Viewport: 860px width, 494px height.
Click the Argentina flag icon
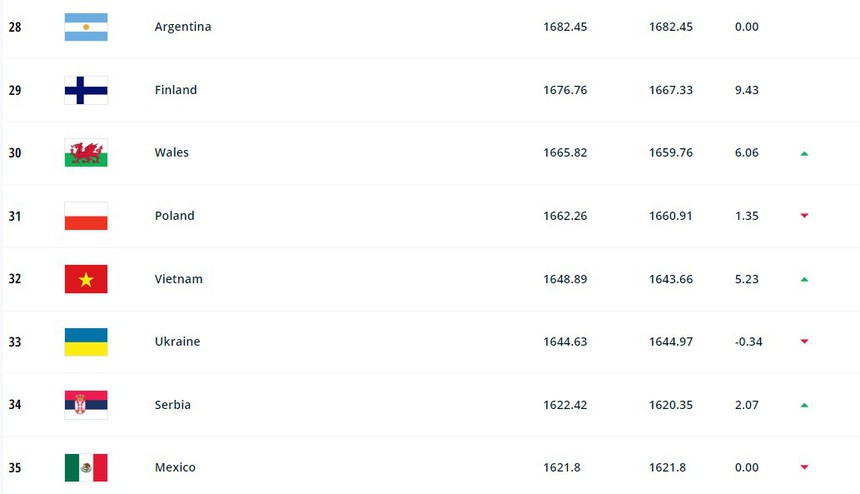click(86, 27)
